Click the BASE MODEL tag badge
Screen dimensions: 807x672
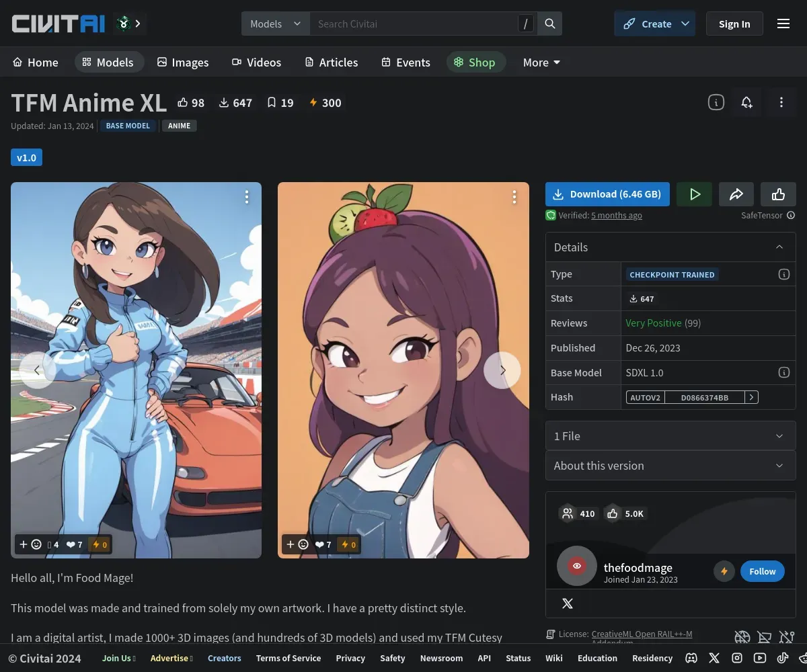pyautogui.click(x=128, y=126)
